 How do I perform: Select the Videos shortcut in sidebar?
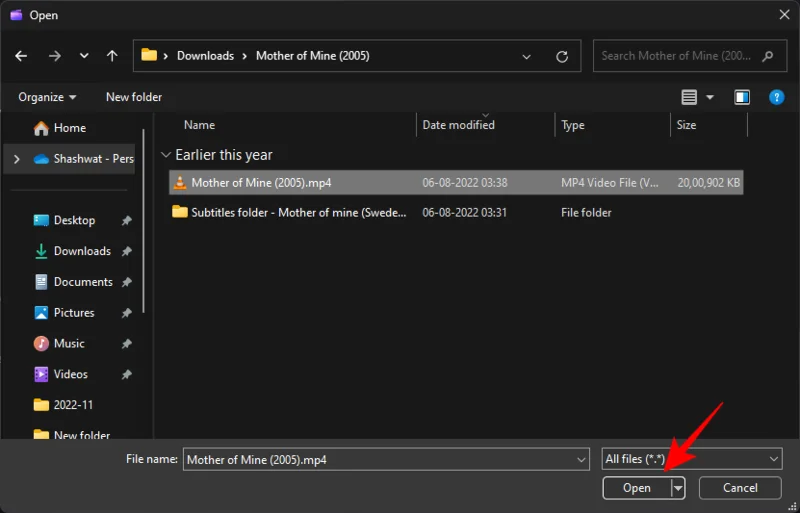pos(70,374)
